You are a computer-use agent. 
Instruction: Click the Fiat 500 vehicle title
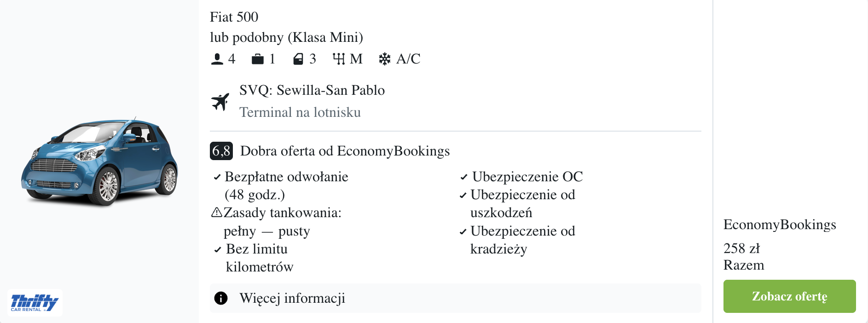click(234, 17)
